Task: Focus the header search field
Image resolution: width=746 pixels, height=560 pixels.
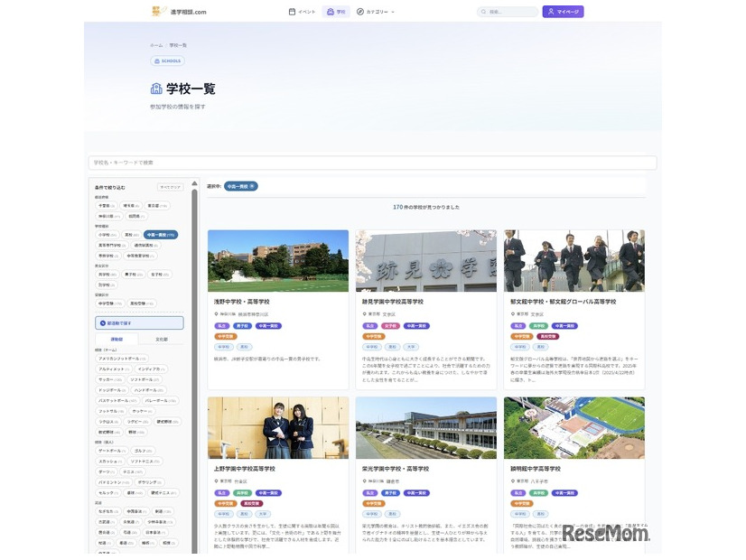Action: [x=508, y=12]
